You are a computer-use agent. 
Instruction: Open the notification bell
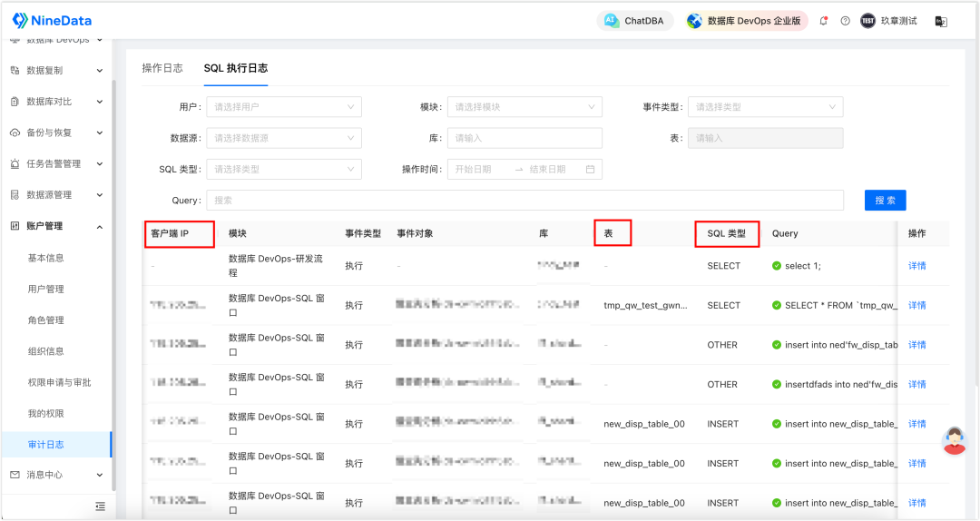pos(824,21)
